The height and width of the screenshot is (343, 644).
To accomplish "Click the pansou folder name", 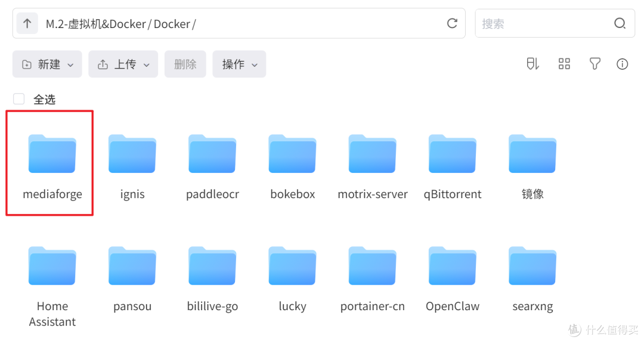I will 132,307.
